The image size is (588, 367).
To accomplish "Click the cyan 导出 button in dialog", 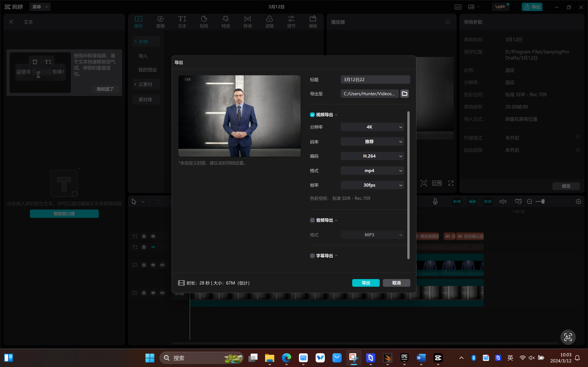I will click(x=366, y=283).
